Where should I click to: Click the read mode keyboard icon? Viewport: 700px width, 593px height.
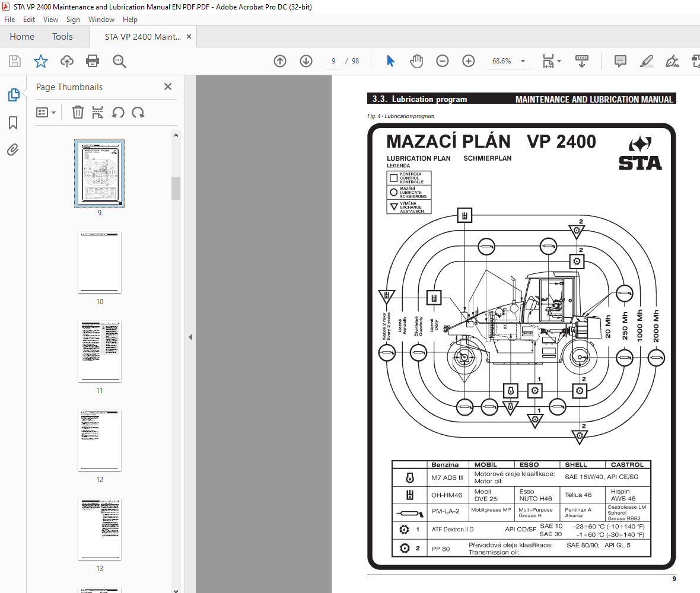(582, 61)
